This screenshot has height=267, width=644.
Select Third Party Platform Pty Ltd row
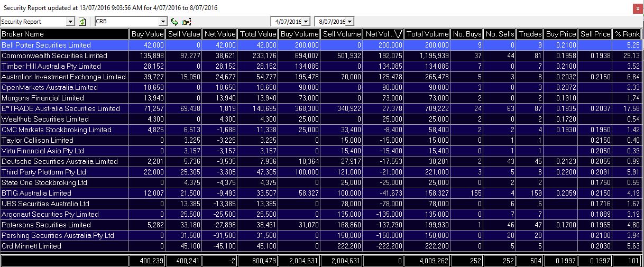click(321, 172)
